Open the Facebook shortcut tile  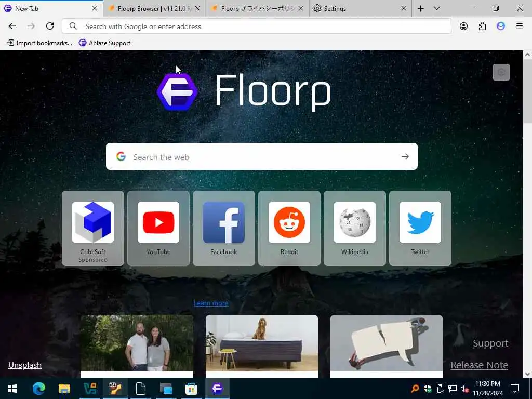click(224, 228)
